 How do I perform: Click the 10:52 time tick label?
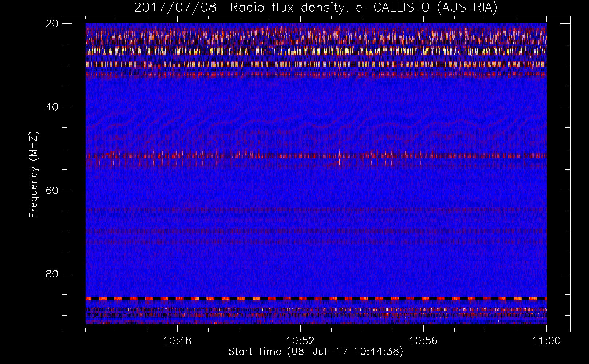click(300, 341)
